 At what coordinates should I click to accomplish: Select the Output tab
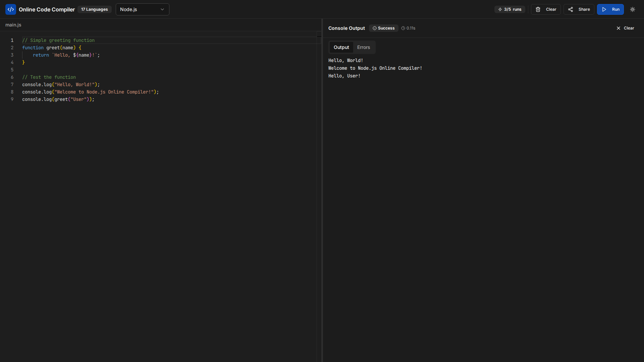[x=341, y=47]
